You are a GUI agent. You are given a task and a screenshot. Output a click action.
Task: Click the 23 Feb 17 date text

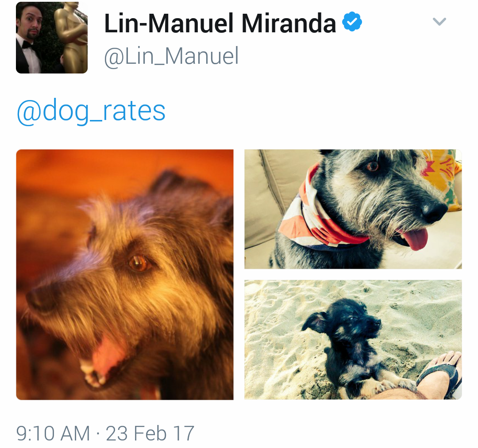click(x=150, y=433)
